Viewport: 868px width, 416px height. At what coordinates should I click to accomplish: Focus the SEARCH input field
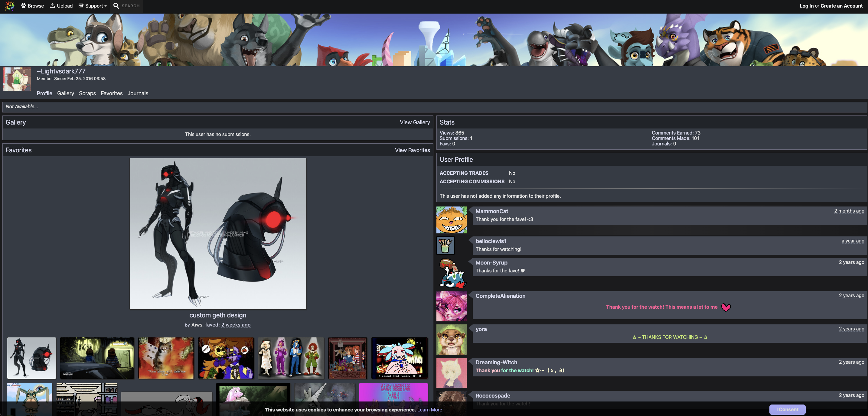[131, 6]
